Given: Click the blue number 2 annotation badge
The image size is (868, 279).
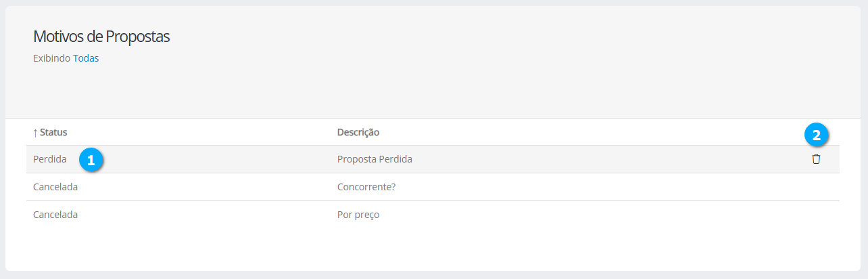Looking at the screenshot, I should 816,135.
